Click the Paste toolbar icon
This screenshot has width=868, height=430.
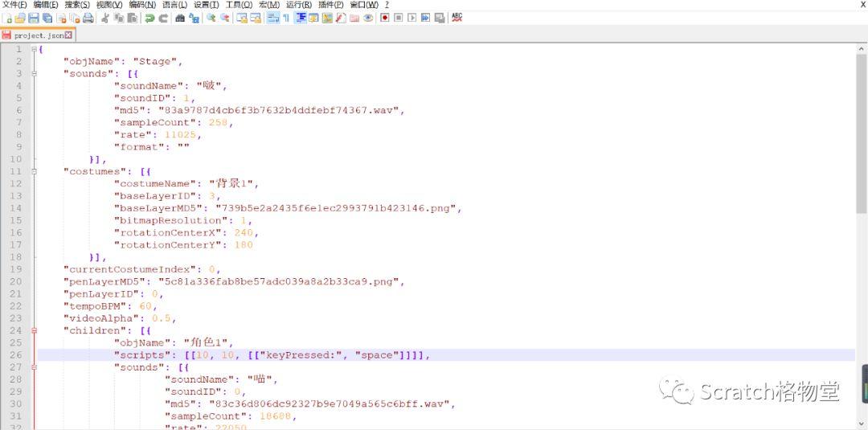132,18
